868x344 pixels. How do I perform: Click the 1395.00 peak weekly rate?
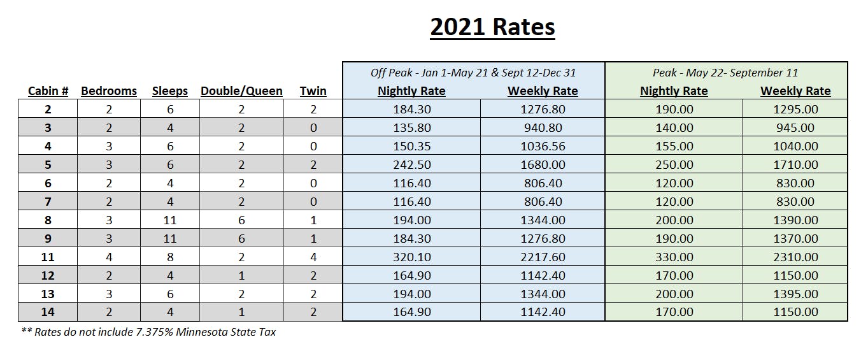coord(795,294)
